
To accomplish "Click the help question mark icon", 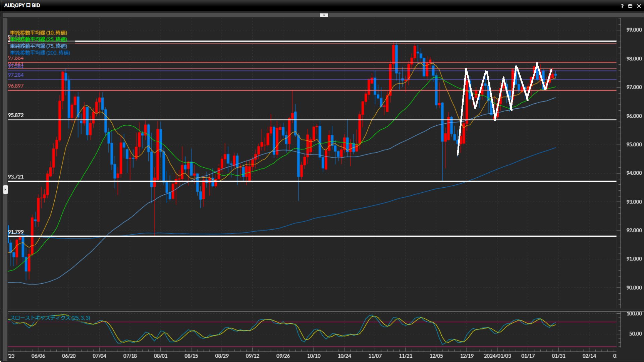I will pyautogui.click(x=622, y=6).
